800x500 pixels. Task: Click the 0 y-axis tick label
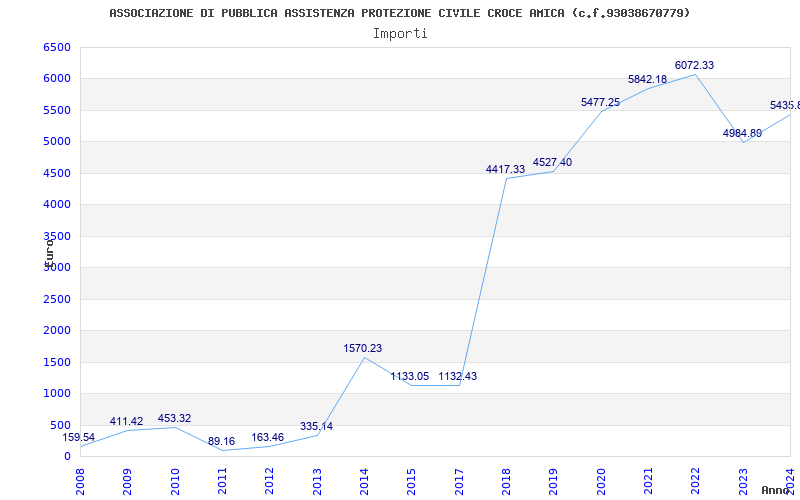67,456
